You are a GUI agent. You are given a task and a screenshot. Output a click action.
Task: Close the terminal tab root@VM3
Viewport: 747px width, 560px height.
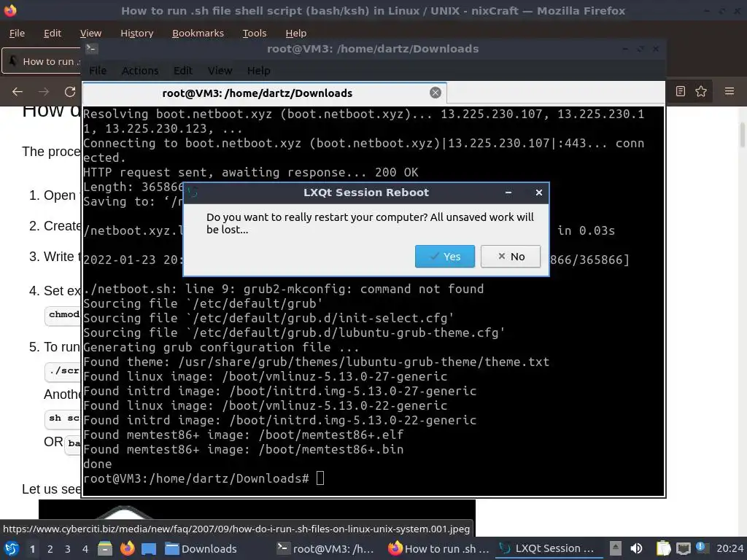pos(435,93)
